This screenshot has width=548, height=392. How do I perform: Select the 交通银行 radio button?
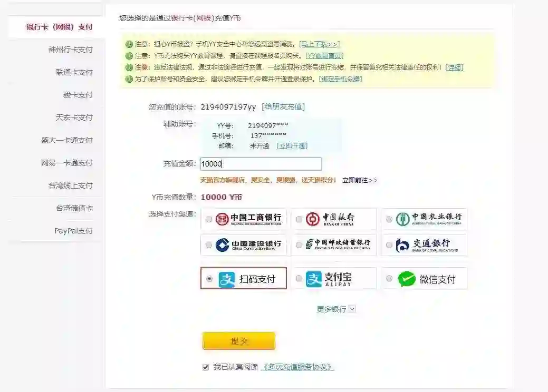(x=389, y=245)
